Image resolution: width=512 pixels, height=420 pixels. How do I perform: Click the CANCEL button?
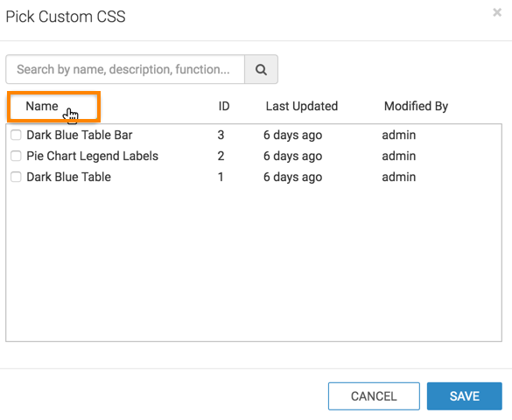click(374, 396)
